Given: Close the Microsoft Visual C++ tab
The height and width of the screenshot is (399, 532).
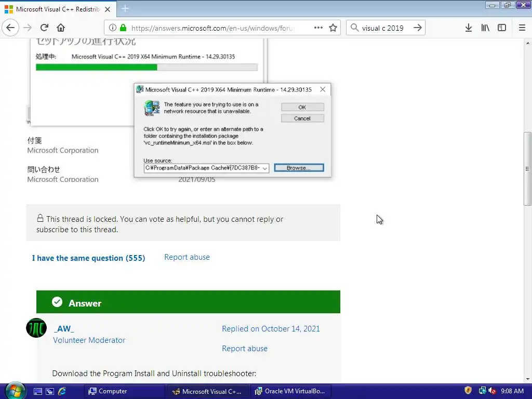Looking at the screenshot, I should coord(108,9).
